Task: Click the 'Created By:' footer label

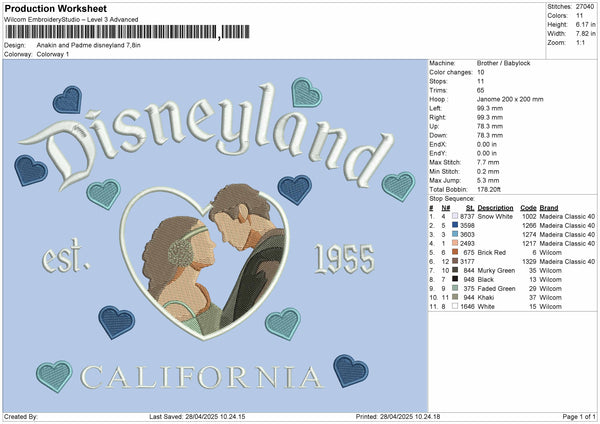Action: [21, 417]
